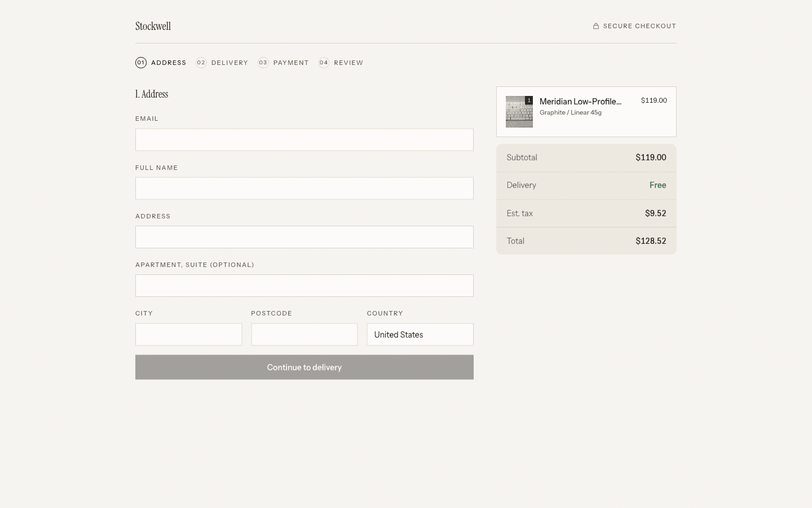Go to the Payment step tab
The image size is (812, 508).
(x=284, y=63)
